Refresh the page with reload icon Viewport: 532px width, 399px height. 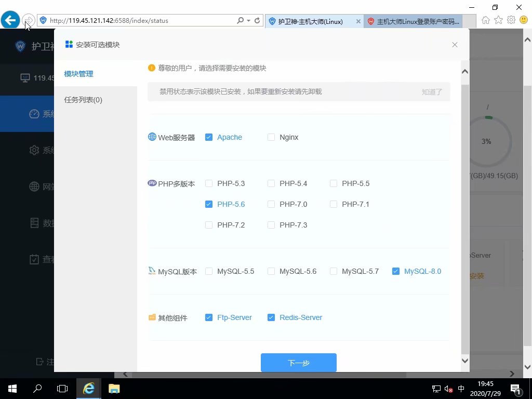[257, 20]
